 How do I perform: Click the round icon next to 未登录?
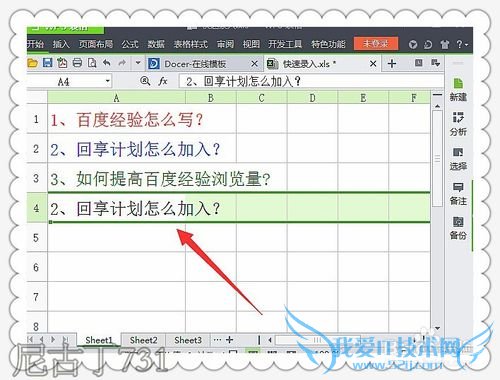coord(413,44)
